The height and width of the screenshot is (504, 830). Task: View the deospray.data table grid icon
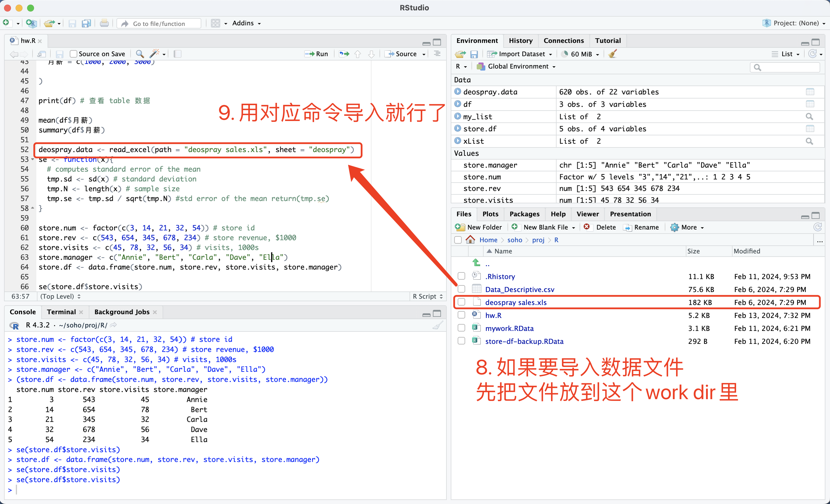pos(810,92)
